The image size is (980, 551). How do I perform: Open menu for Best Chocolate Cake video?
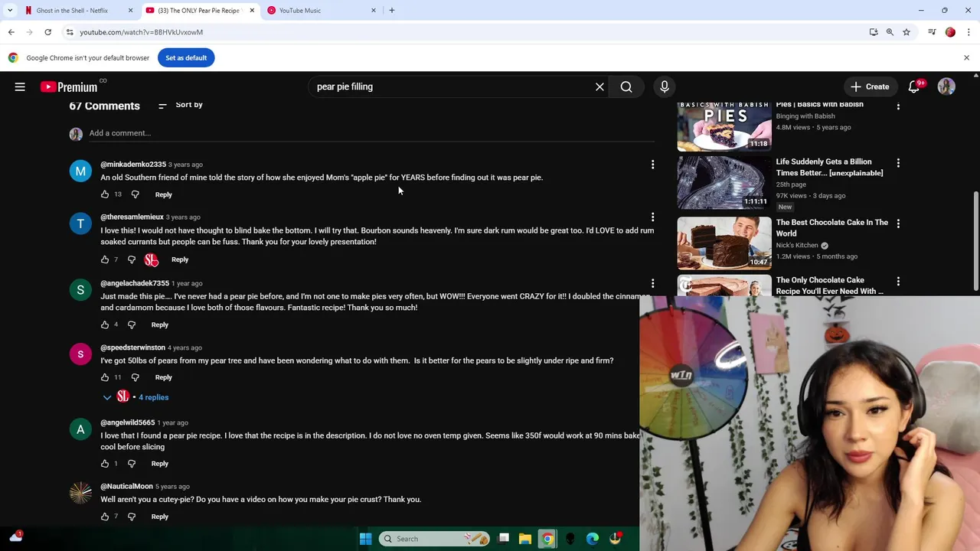click(x=898, y=223)
